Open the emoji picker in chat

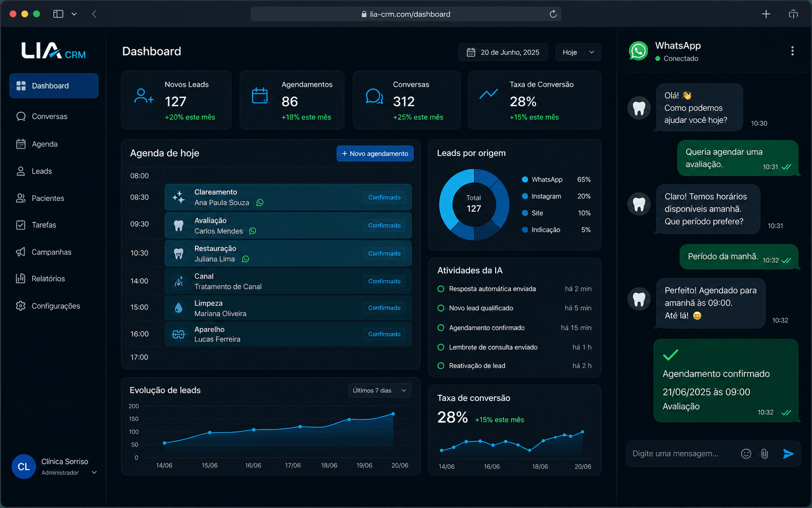click(746, 453)
